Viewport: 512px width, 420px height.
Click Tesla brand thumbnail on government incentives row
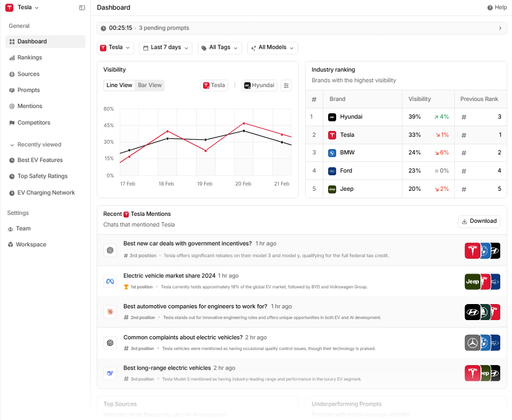click(x=472, y=251)
